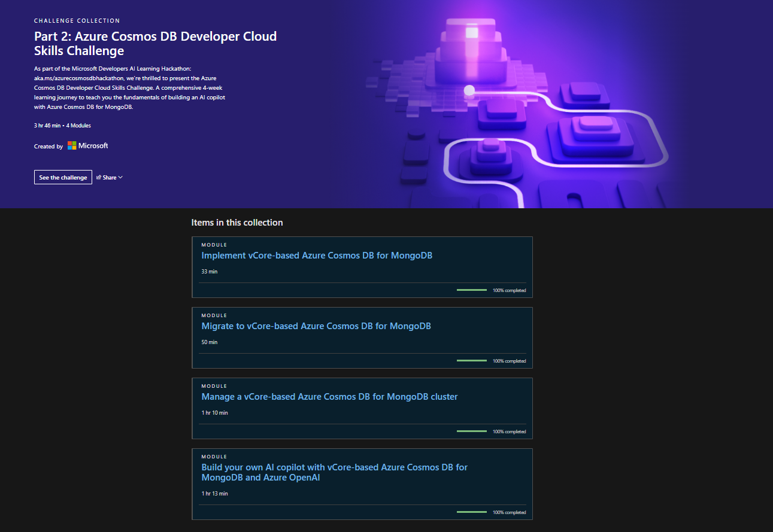Click the '3 hr 46 min • 4 Modules' text
The height and width of the screenshot is (532, 773).
(x=62, y=126)
